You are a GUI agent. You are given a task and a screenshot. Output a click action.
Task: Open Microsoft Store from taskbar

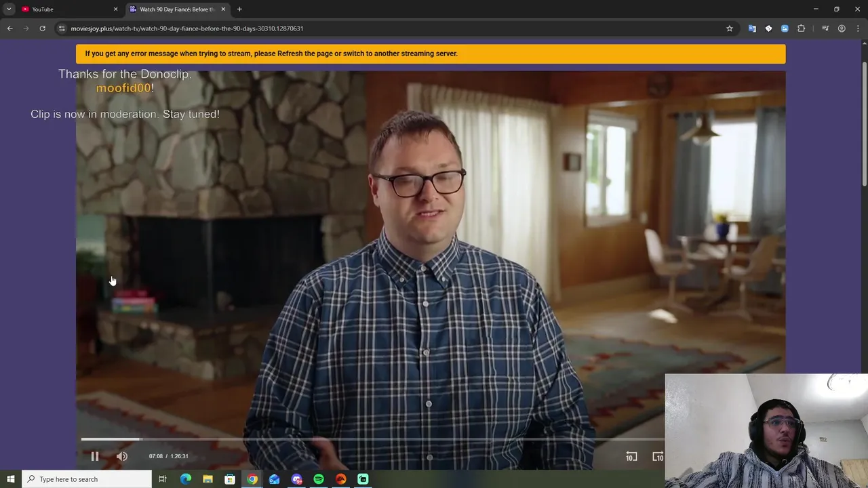(x=230, y=479)
